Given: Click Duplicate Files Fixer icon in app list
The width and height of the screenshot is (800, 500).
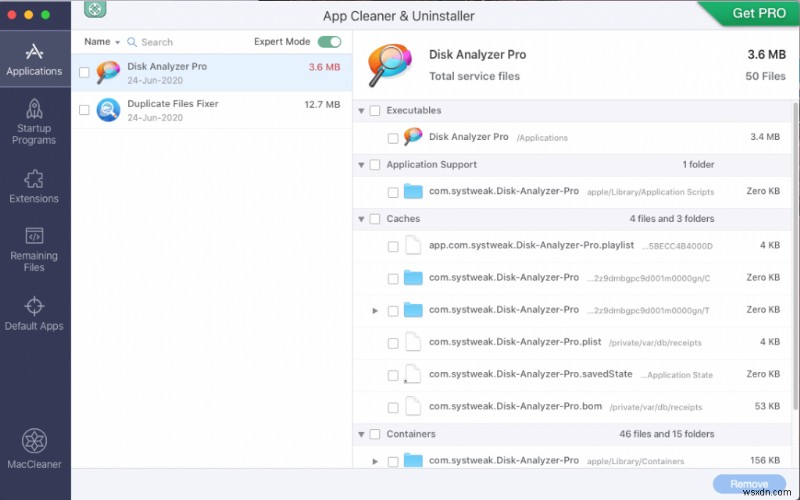Looking at the screenshot, I should (108, 110).
